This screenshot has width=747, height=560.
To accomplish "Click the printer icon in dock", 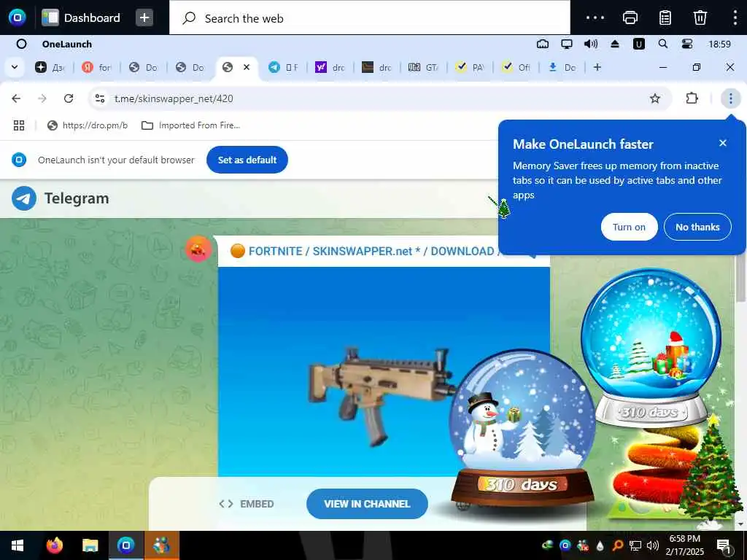I will [630, 17].
